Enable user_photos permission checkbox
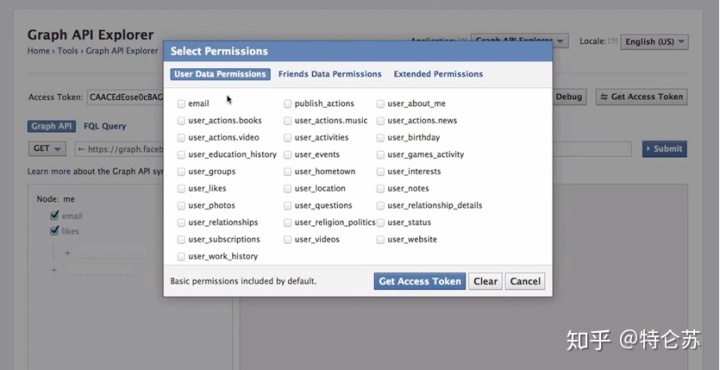The height and width of the screenshot is (370, 720). point(181,206)
